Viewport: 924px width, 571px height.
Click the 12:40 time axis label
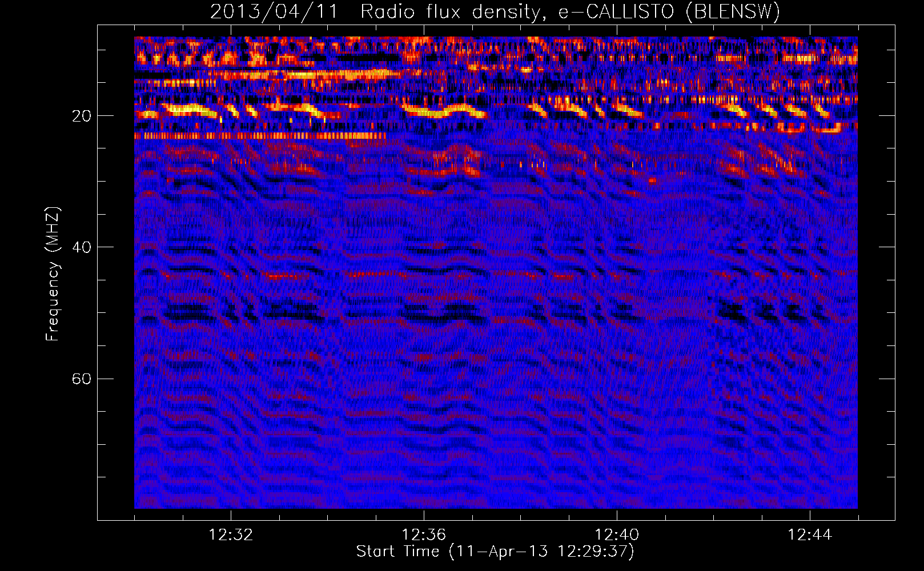617,535
